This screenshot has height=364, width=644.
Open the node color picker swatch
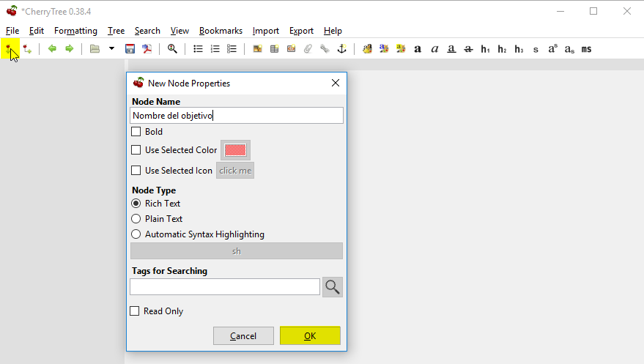pos(235,150)
